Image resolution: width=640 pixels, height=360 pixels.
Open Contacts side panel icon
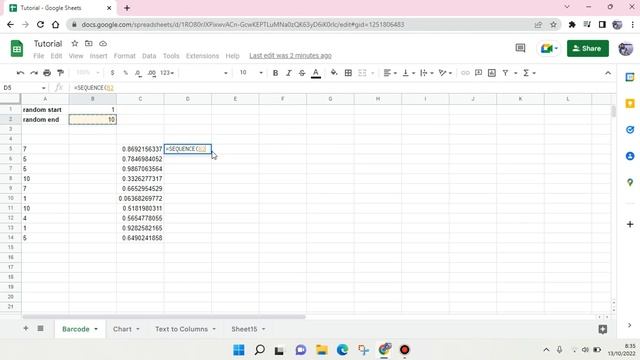coord(630,156)
